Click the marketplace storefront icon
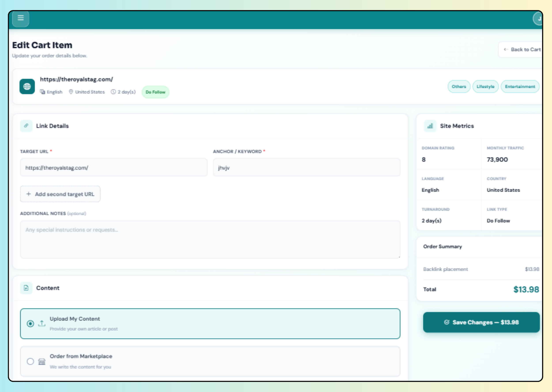The image size is (552, 392). (42, 361)
